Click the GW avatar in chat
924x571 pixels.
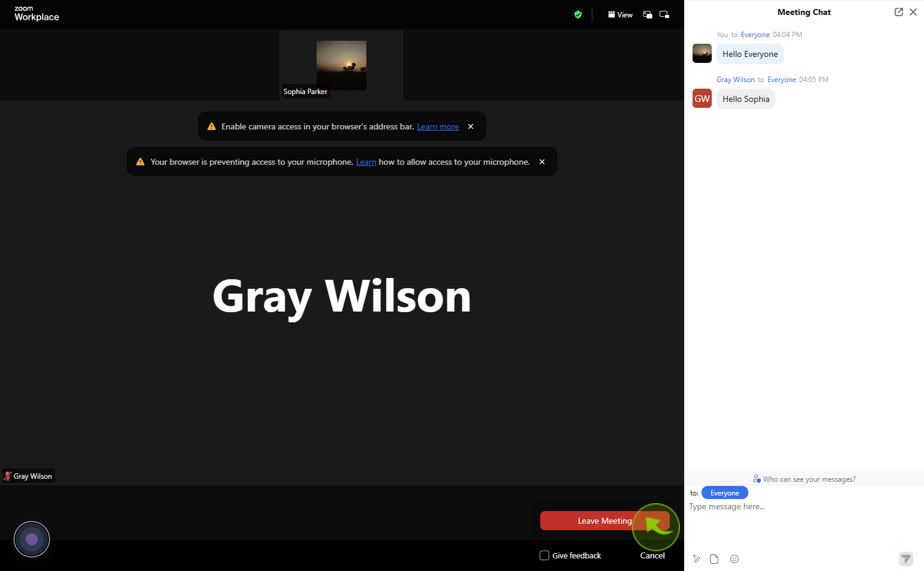tap(702, 99)
